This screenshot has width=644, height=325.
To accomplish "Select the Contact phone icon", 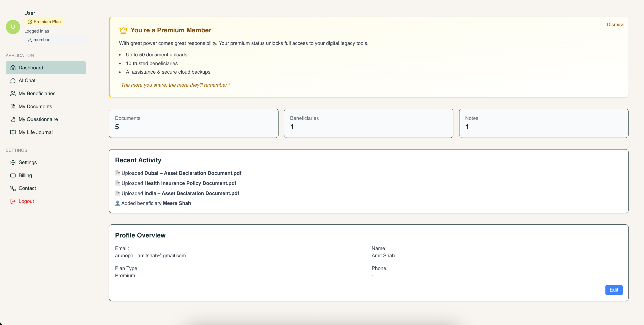I will pyautogui.click(x=13, y=188).
